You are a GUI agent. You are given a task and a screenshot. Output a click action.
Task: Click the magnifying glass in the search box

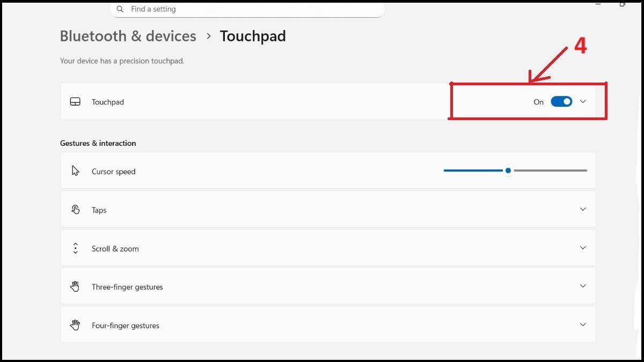point(120,9)
